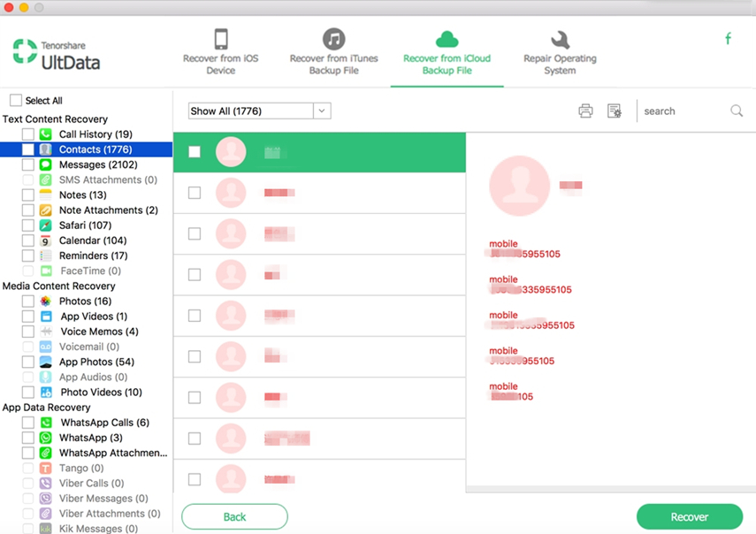Click the WhatsApp Calls icon
This screenshot has height=534, width=756.
[46, 423]
